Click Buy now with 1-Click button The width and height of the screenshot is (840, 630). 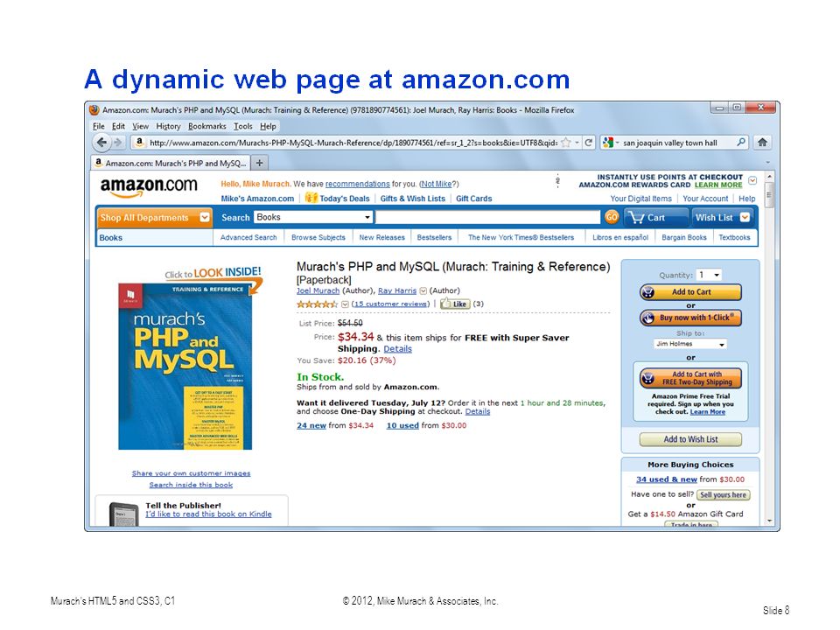coord(690,318)
